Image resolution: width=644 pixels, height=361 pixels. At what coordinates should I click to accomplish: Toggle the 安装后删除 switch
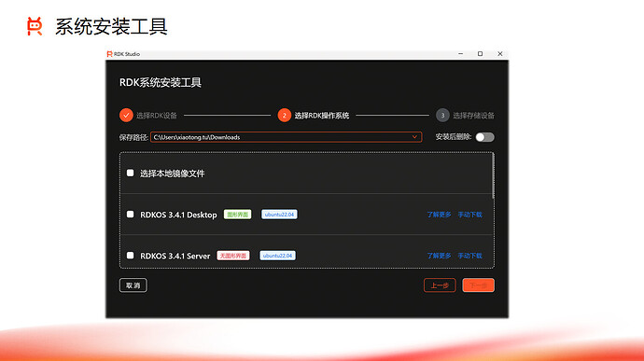point(484,137)
